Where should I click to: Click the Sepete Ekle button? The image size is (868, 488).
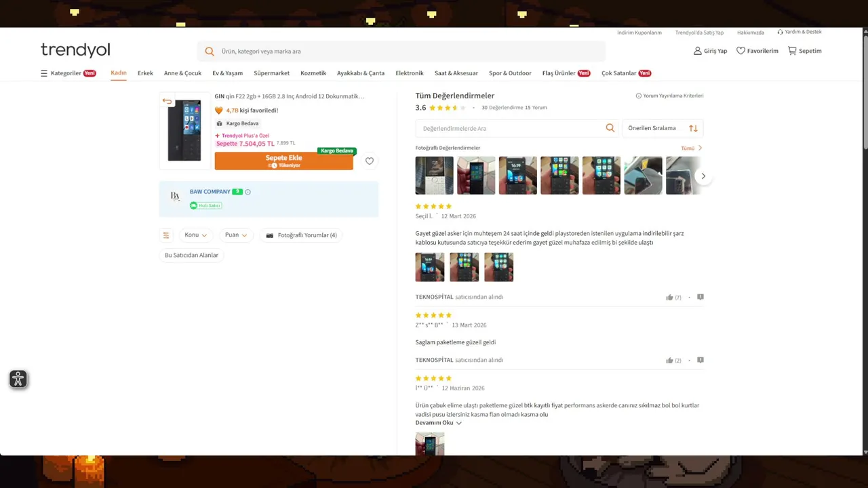(283, 161)
